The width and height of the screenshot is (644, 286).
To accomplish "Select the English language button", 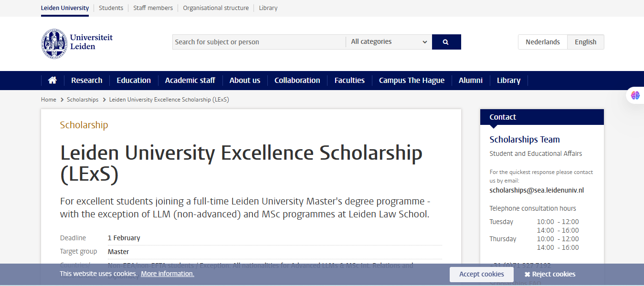I will (x=585, y=42).
